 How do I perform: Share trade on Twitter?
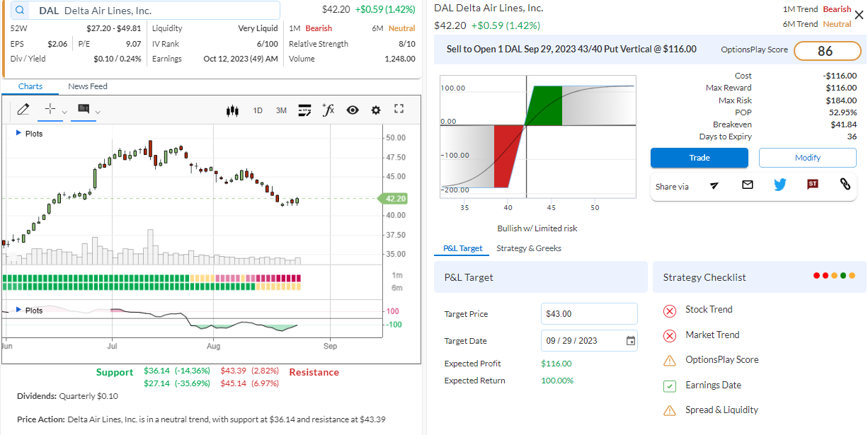pyautogui.click(x=780, y=185)
